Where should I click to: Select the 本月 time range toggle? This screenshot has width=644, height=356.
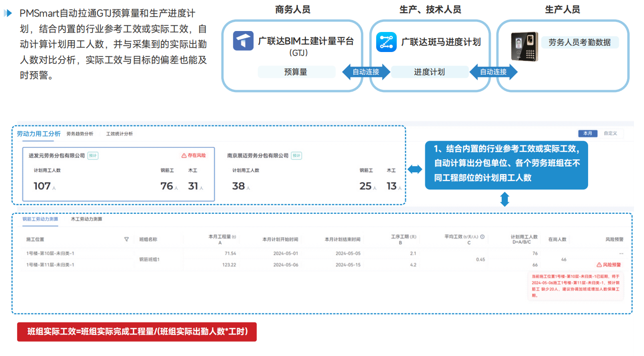(x=587, y=134)
